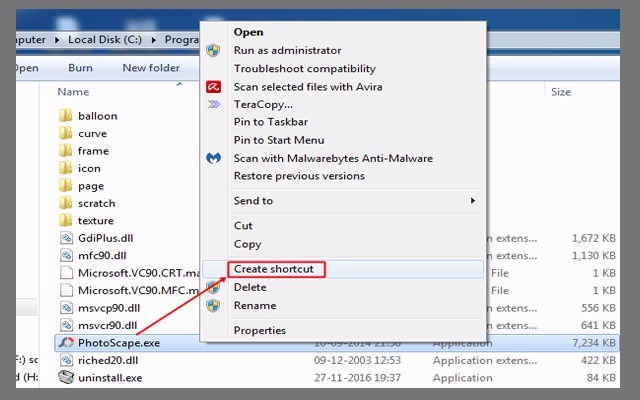The height and width of the screenshot is (400, 640).
Task: Click the Malwarebytes icon in the menu
Action: (213, 158)
